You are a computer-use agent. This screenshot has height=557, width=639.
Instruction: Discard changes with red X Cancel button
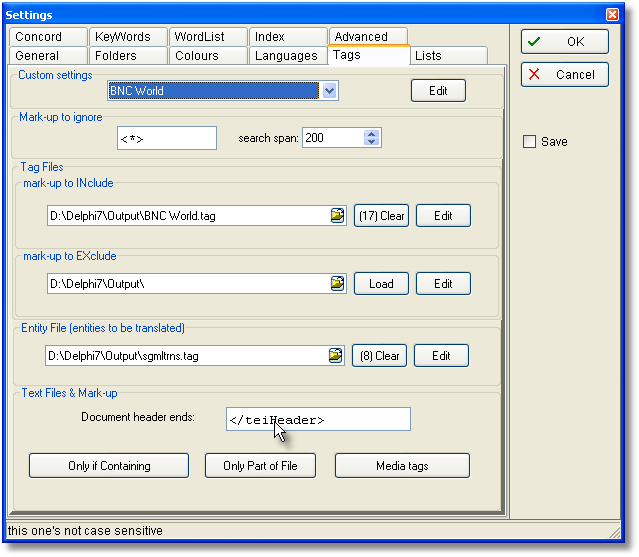point(565,75)
